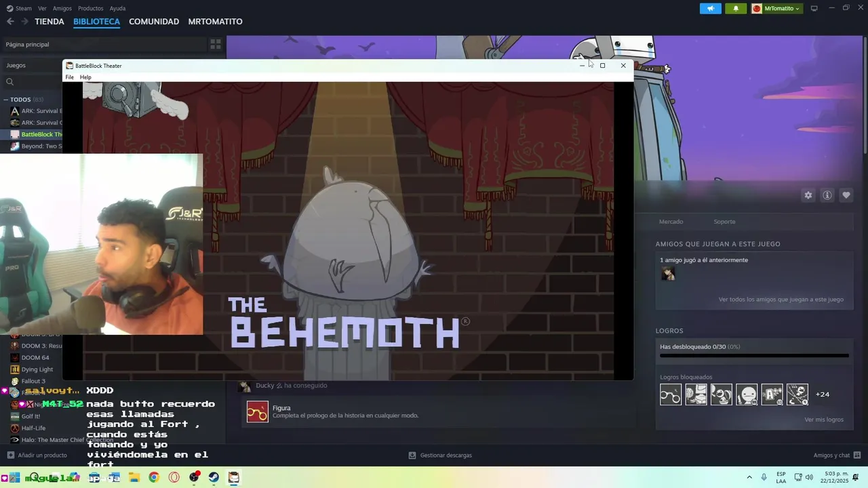This screenshot has width=868, height=488.
Task: Show hidden system tray icons chevron
Action: tap(749, 478)
